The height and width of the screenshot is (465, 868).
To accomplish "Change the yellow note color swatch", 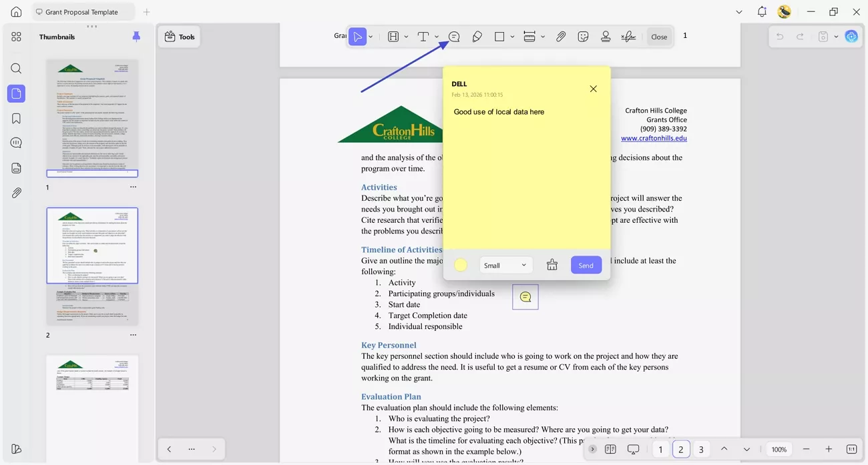I will [461, 265].
